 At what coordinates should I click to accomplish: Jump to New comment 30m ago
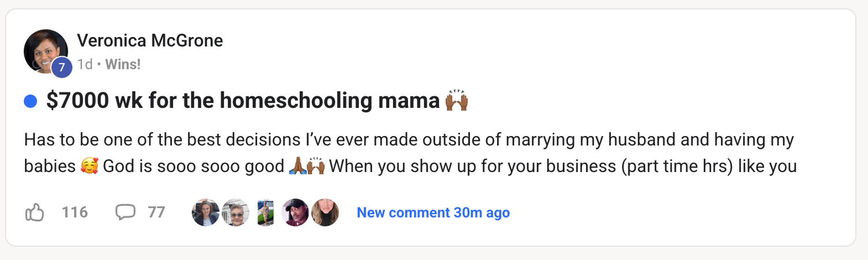coord(433,213)
